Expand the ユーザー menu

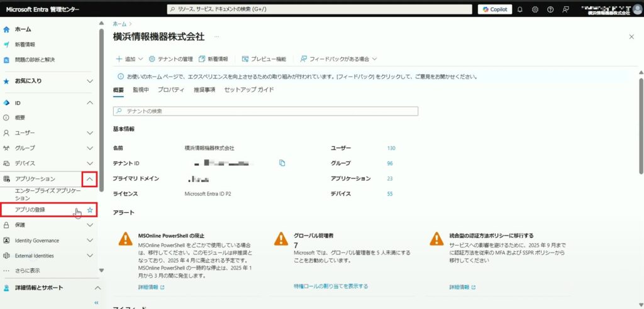point(90,133)
